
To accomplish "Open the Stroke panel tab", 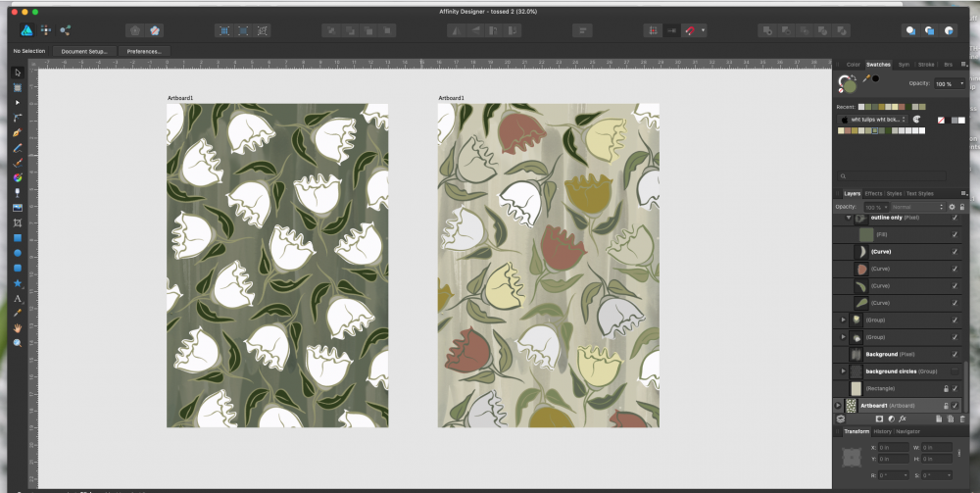I will (x=924, y=64).
